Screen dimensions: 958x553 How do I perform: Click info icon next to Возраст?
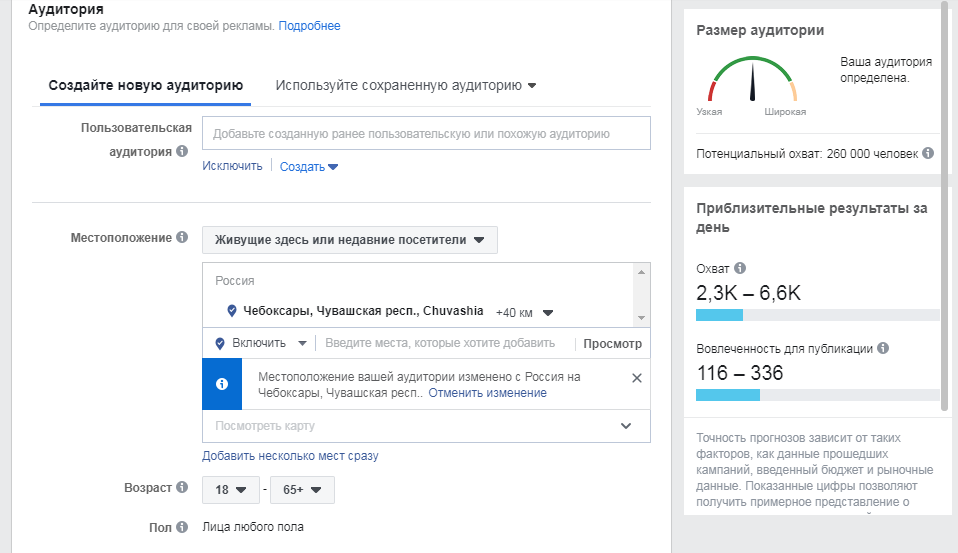pos(182,488)
